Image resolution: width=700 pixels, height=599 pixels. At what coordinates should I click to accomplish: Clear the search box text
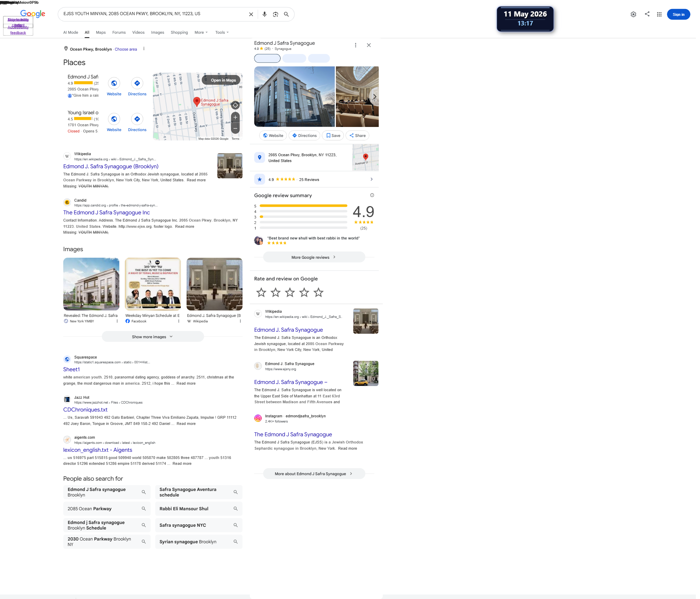(x=251, y=14)
